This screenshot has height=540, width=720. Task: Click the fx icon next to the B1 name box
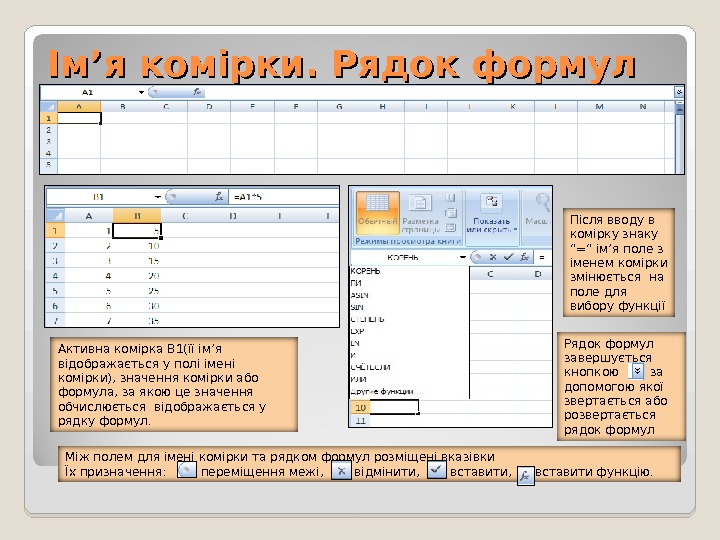click(219, 197)
